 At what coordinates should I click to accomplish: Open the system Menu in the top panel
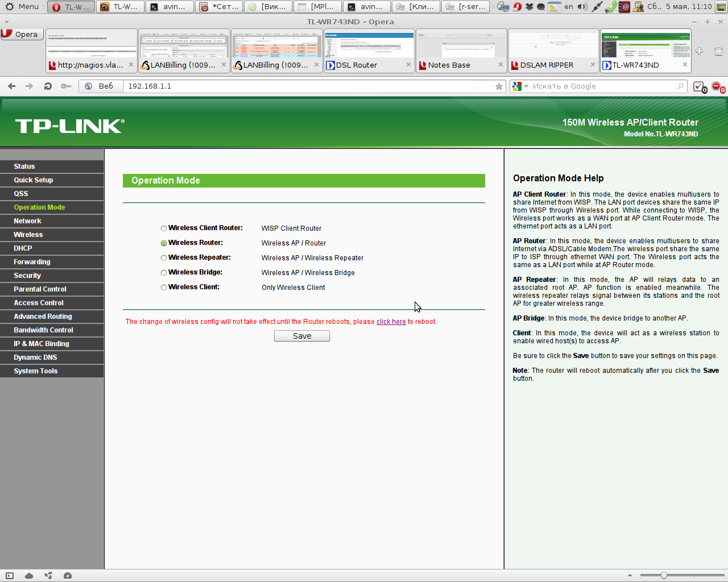[22, 7]
